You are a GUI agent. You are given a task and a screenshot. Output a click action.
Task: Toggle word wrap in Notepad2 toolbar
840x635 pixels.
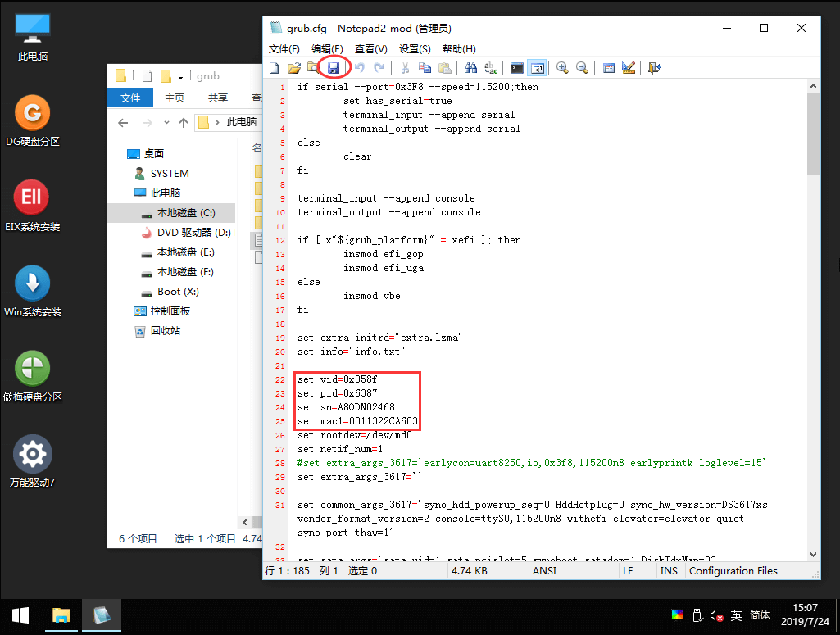click(x=538, y=68)
